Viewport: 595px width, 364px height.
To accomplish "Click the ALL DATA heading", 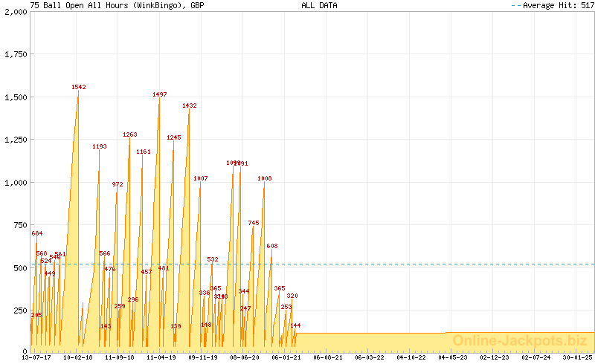I will click(x=319, y=5).
